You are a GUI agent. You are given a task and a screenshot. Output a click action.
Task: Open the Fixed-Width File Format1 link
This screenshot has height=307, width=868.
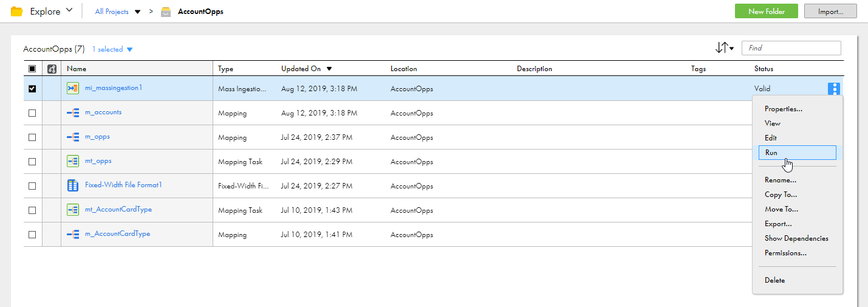coord(124,185)
